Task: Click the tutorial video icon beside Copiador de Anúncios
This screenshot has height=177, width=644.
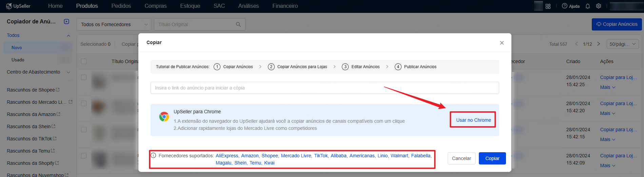Action: coord(66,21)
